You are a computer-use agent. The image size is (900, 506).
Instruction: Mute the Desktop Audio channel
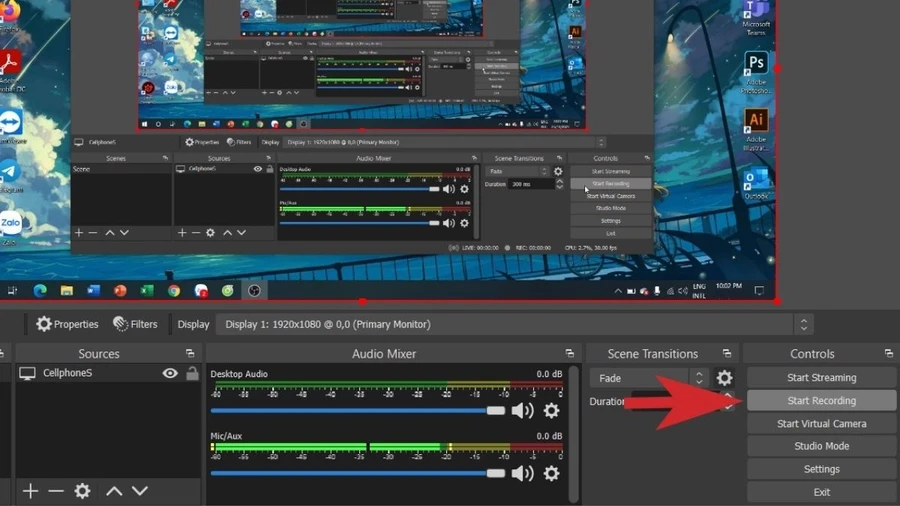click(522, 411)
